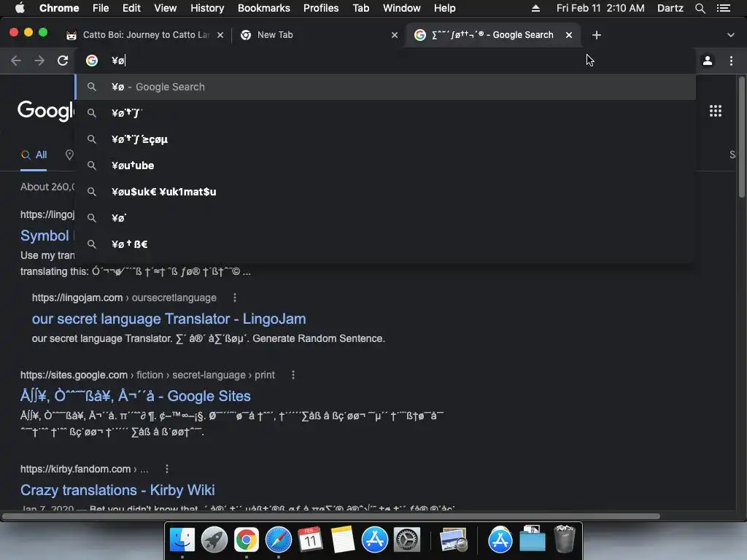Open the Google apps grid icon

pyautogui.click(x=716, y=111)
